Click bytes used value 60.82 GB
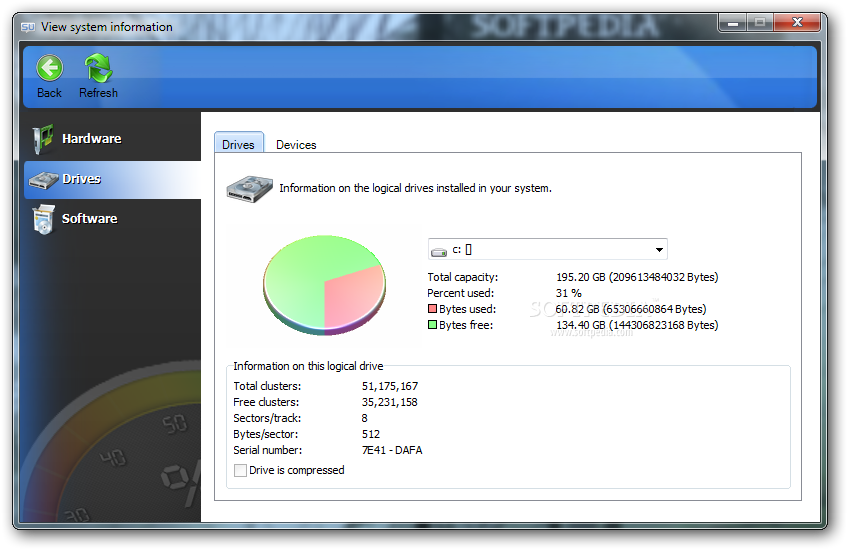Image resolution: width=848 pixels, height=550 pixels. tap(631, 309)
